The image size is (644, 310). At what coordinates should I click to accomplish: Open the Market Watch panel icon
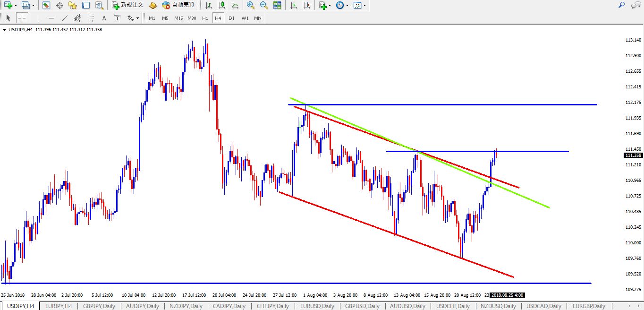tap(46, 5)
